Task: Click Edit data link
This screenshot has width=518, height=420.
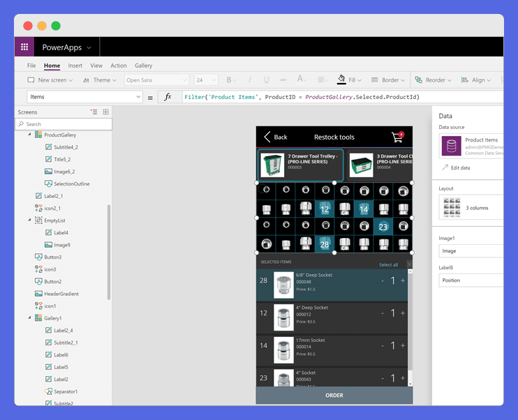Action: (460, 167)
